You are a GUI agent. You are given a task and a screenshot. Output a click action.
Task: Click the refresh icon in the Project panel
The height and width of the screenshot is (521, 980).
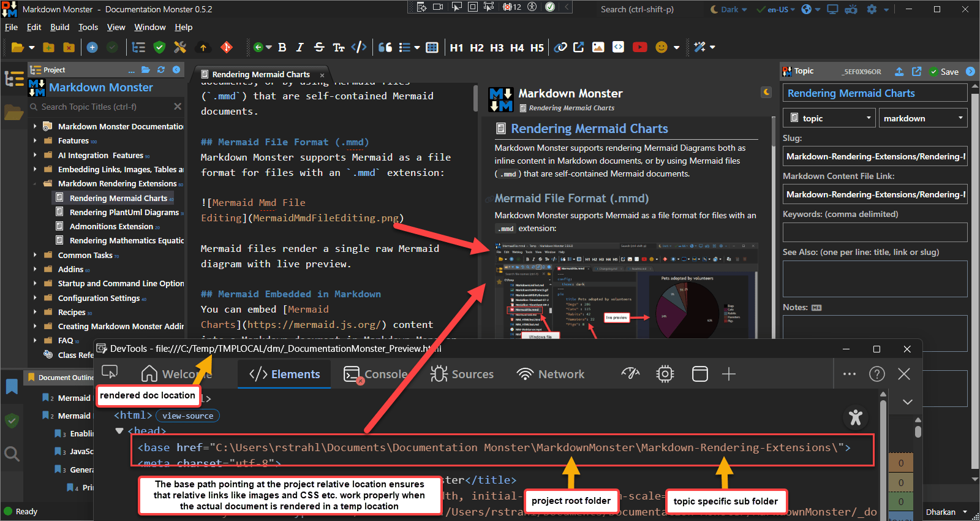click(161, 70)
